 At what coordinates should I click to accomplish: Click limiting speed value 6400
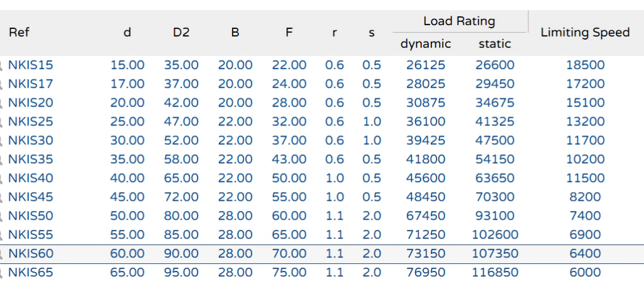pyautogui.click(x=586, y=254)
